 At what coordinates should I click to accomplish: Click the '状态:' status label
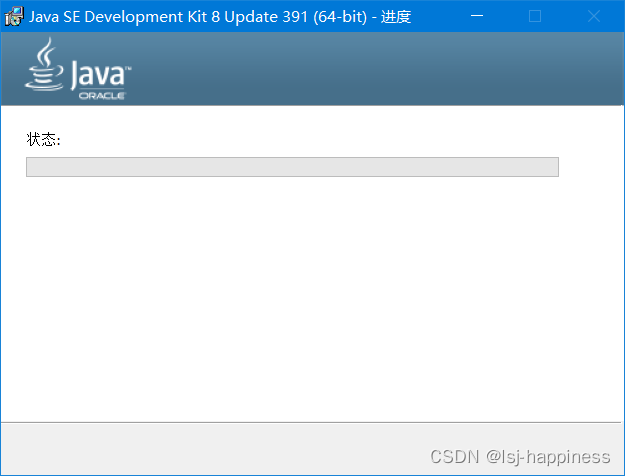[x=43, y=140]
